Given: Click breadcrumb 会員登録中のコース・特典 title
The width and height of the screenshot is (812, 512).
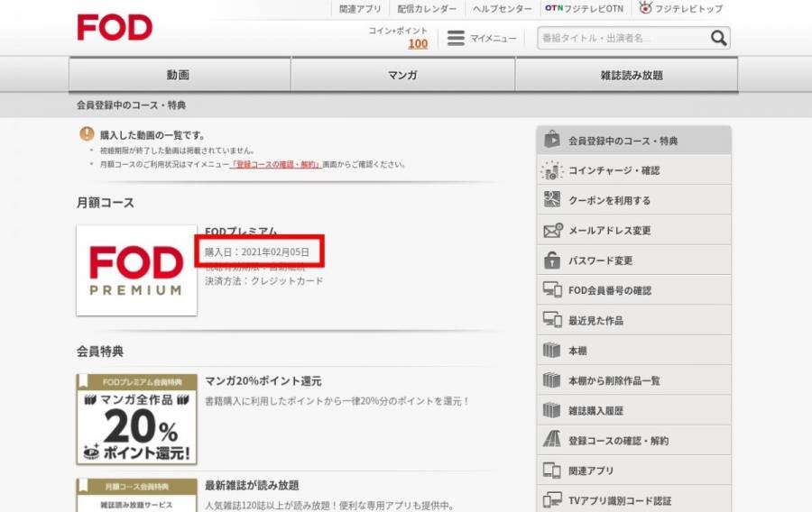Looking at the screenshot, I should (131, 105).
